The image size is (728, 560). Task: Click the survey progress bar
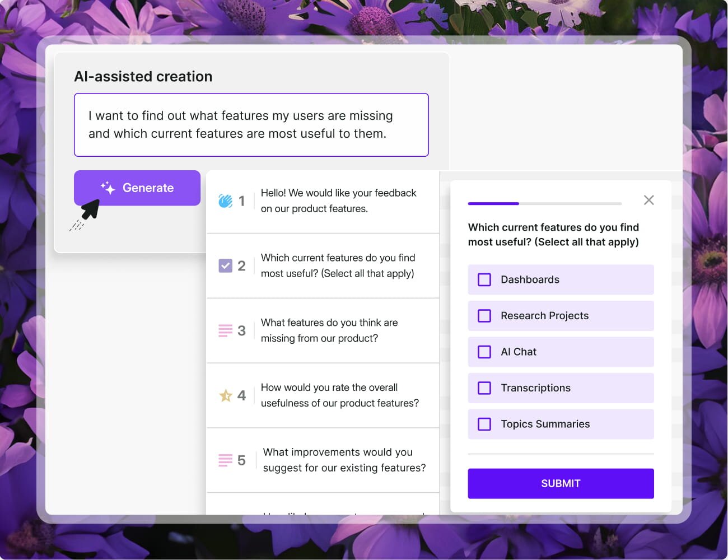pos(545,203)
